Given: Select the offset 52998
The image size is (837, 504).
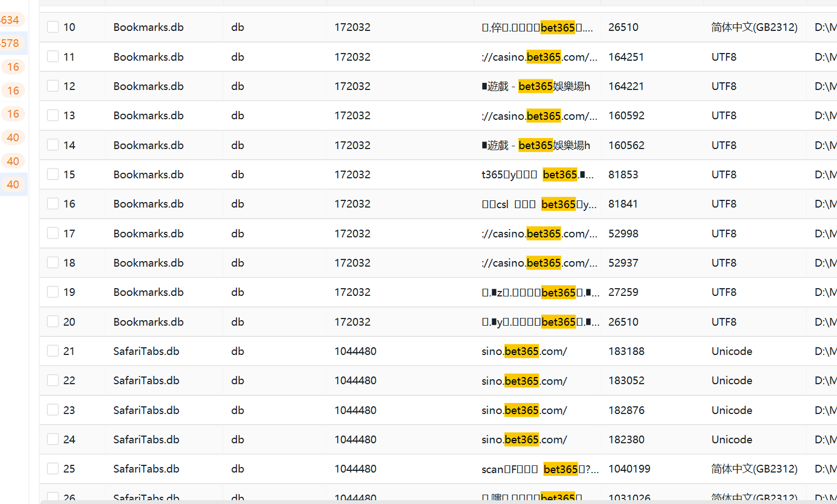Looking at the screenshot, I should point(623,234).
